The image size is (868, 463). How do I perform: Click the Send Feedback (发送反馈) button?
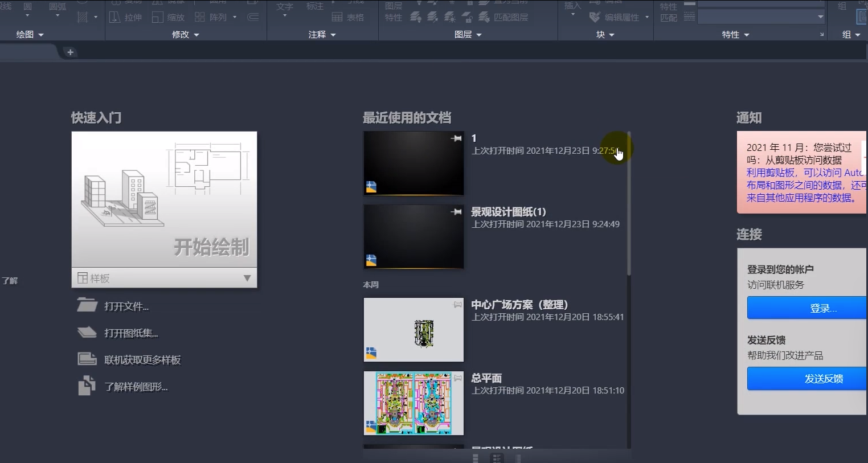(x=807, y=379)
